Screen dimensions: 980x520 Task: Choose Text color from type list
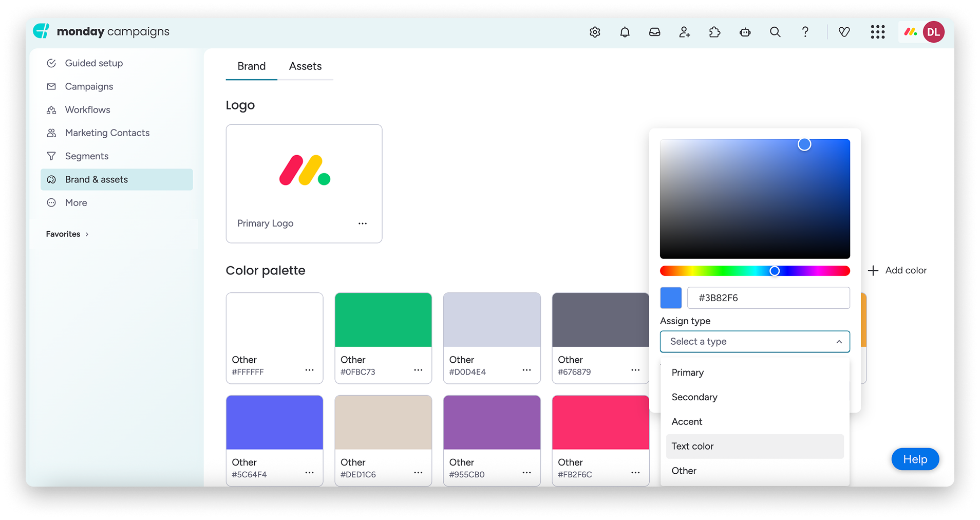point(755,447)
